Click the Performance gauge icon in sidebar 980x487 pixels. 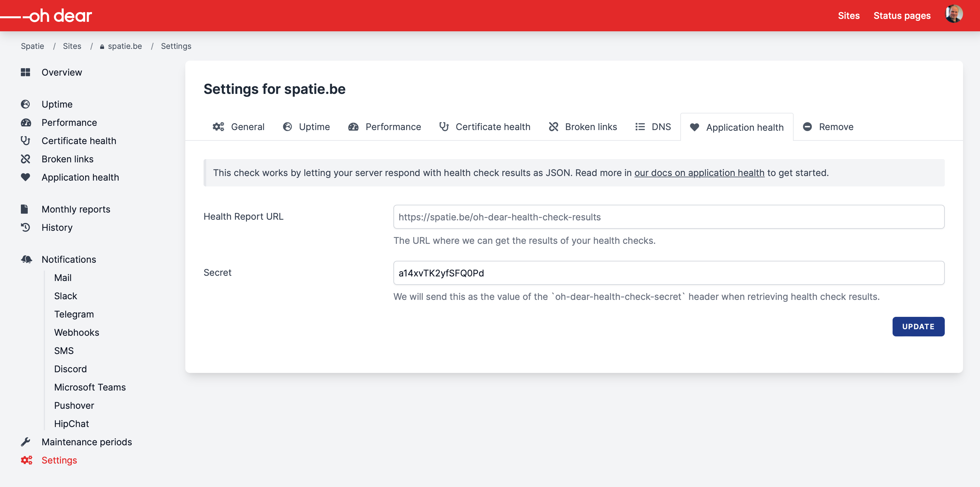(x=26, y=123)
